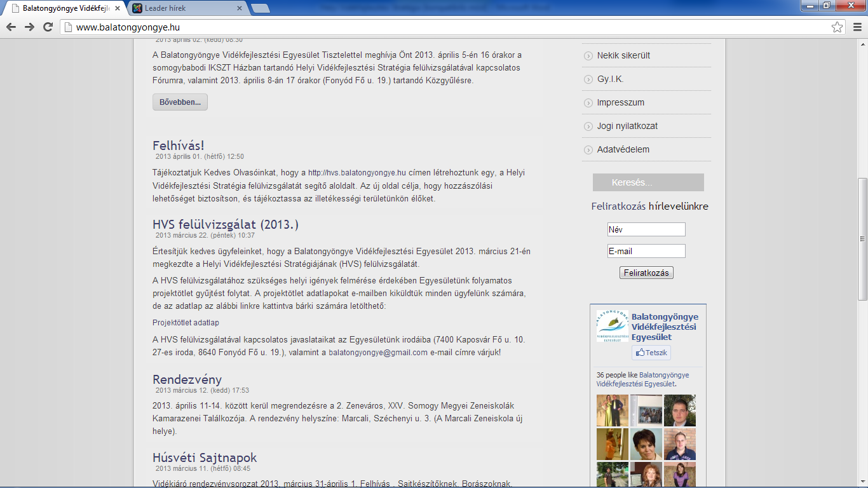Screen dimensions: 868x488
Task: Click the '36 people like' text
Action: [x=617, y=375]
